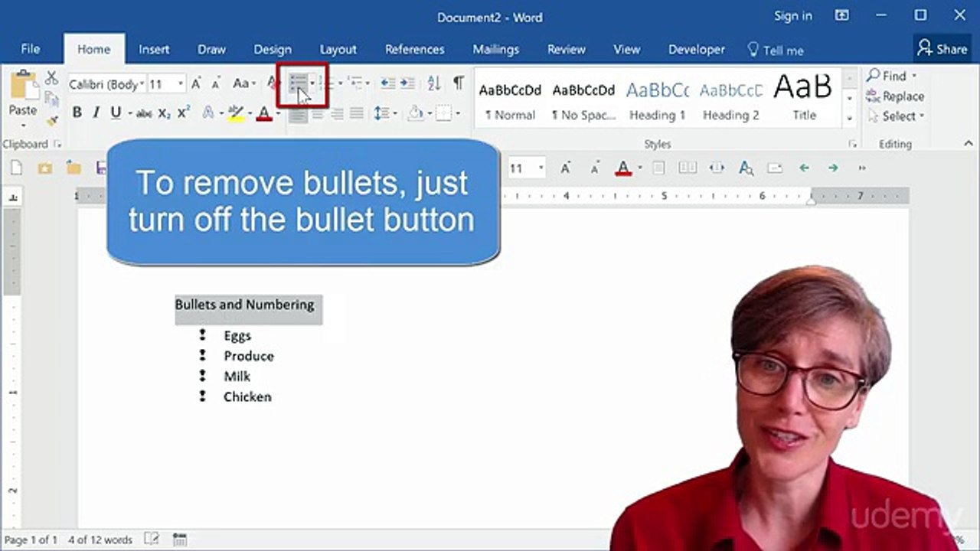980x551 pixels.
Task: Apply the Heading 1 style
Action: point(657,99)
